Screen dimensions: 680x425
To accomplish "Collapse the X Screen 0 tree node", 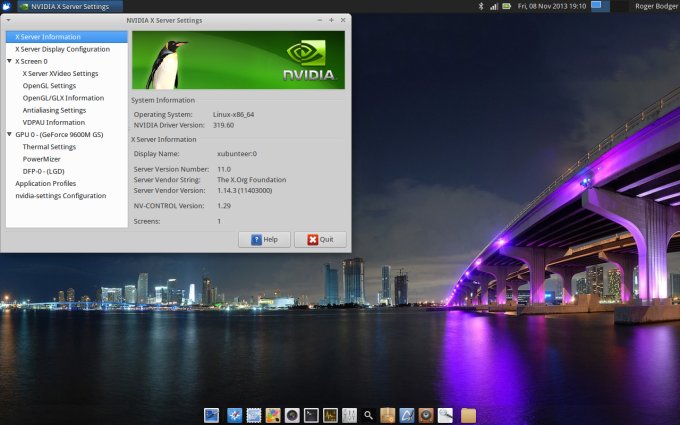I will tap(9, 61).
